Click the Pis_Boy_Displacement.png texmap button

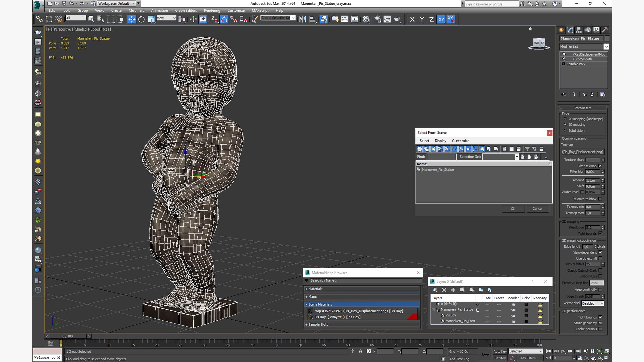point(583,152)
